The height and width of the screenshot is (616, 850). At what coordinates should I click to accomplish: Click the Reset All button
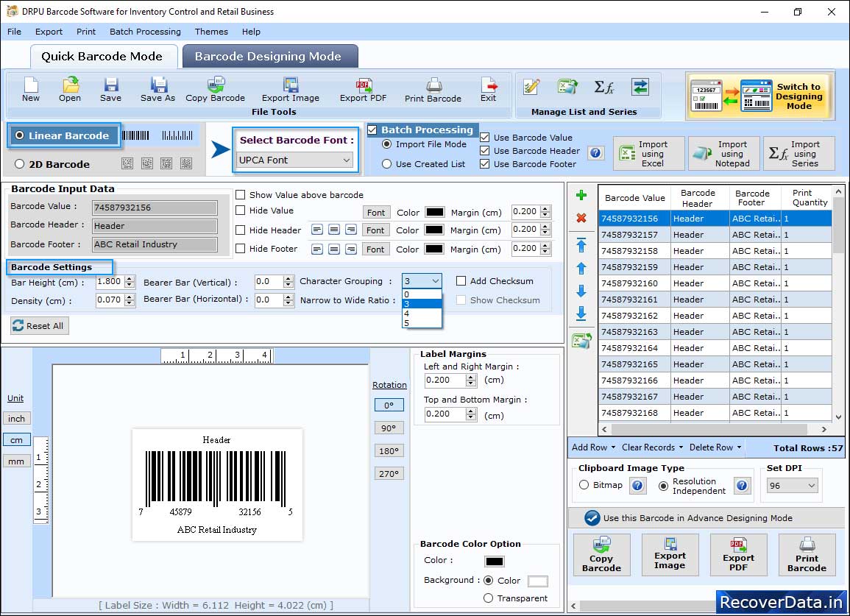pos(40,326)
